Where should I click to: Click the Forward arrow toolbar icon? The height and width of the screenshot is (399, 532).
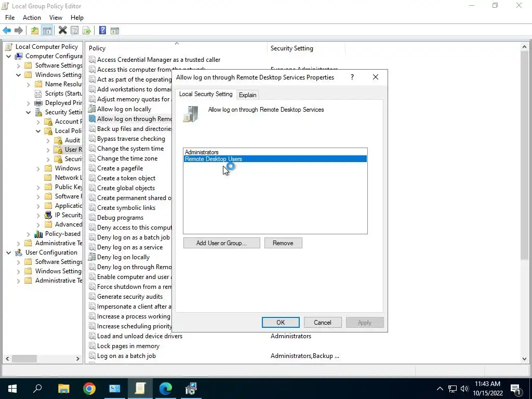pos(19,31)
